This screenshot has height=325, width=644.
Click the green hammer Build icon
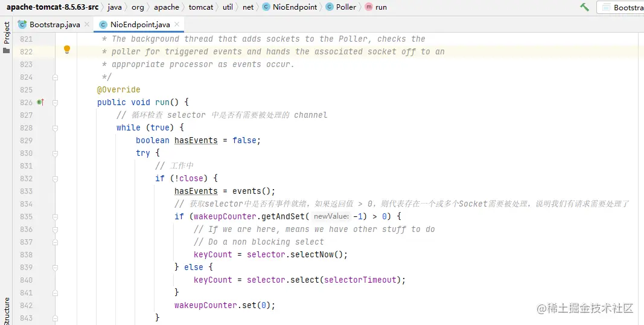584,7
